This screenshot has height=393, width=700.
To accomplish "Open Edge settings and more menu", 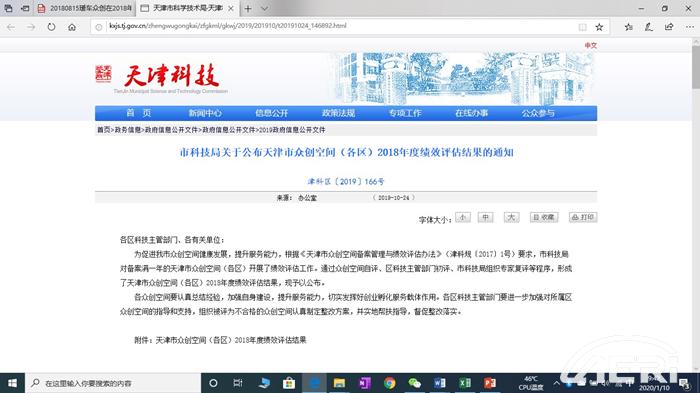I will point(689,27).
